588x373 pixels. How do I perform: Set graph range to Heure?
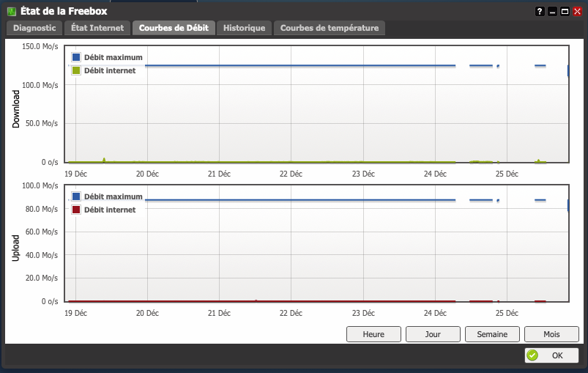pyautogui.click(x=373, y=334)
